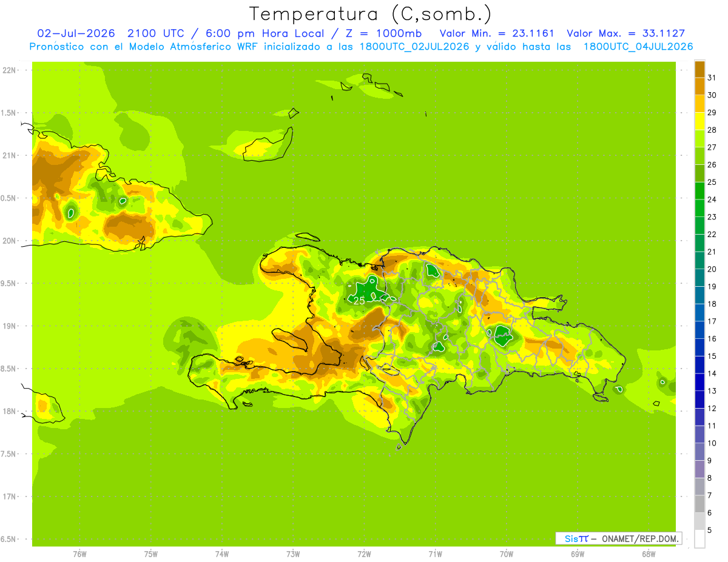Click the legend value 8
The width and height of the screenshot is (728, 562).
(710, 478)
